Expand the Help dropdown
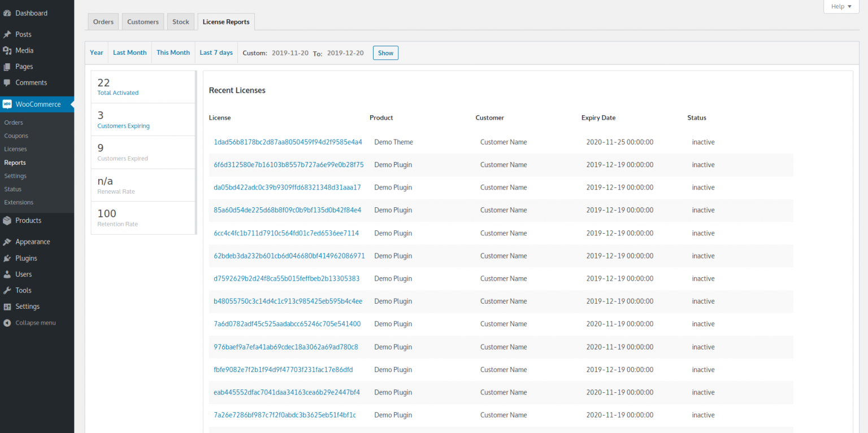The image size is (868, 433). point(841,7)
